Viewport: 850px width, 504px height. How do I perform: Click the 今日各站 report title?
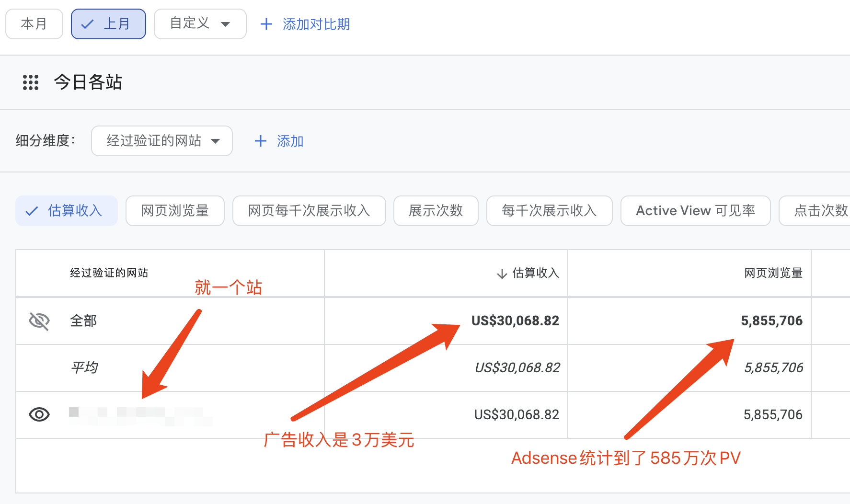tap(88, 82)
